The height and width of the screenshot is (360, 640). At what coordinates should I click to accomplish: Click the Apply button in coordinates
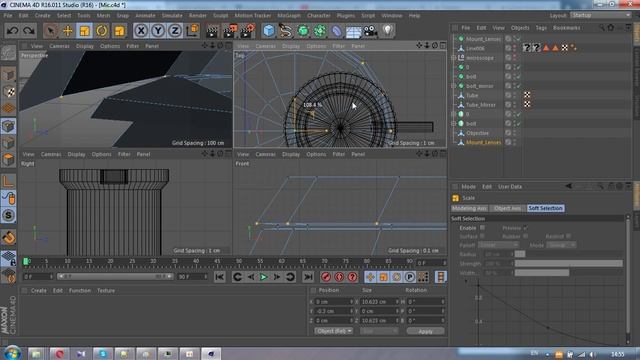click(x=425, y=331)
